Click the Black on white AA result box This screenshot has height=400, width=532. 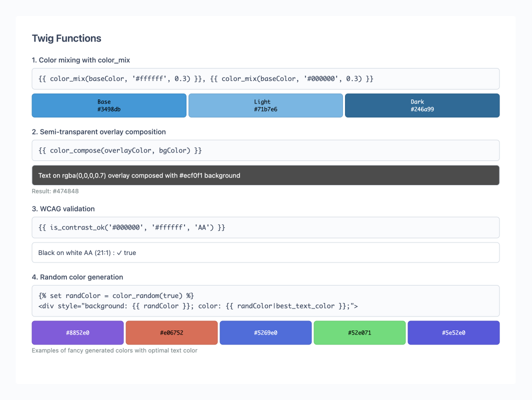265,252
